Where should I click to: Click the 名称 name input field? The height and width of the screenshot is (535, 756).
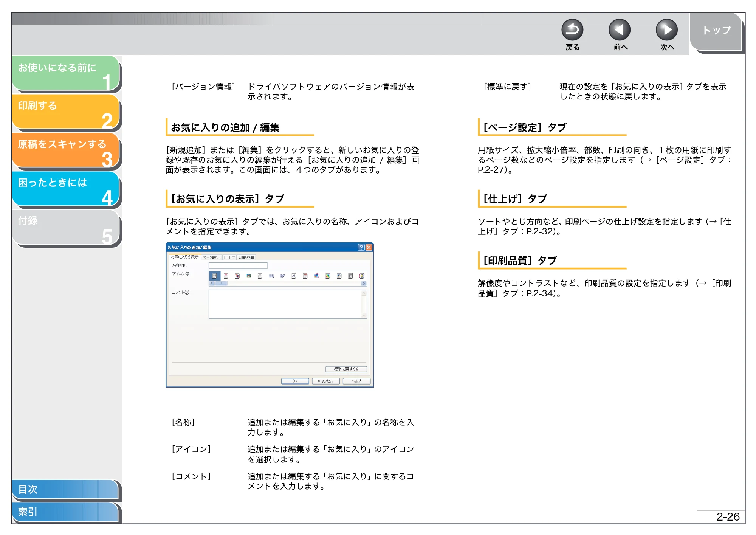[x=238, y=265]
